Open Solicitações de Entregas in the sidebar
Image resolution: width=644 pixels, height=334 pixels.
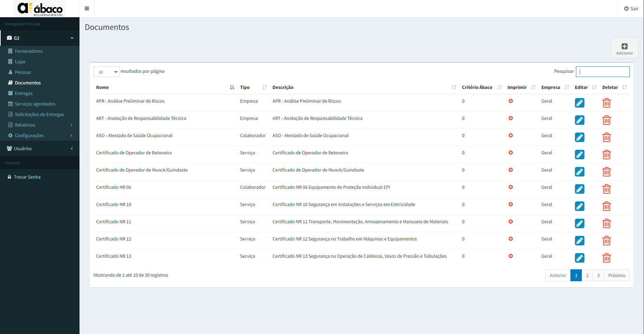tap(39, 114)
